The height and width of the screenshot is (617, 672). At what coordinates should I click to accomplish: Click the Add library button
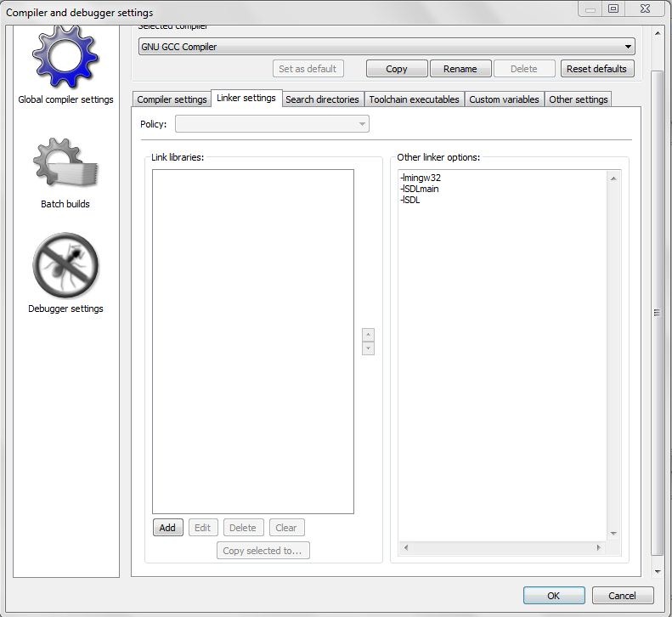pos(167,528)
